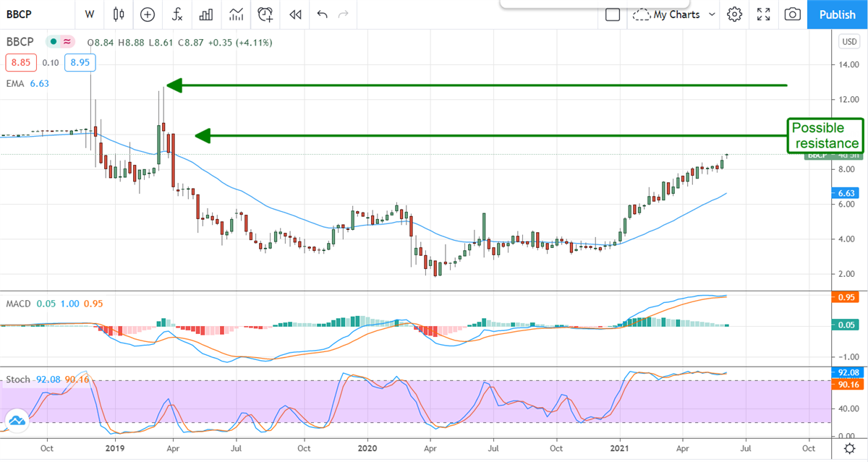Screen dimensions: 868x462
Task: Take a chart snapshot with the camera icon
Action: 793,14
